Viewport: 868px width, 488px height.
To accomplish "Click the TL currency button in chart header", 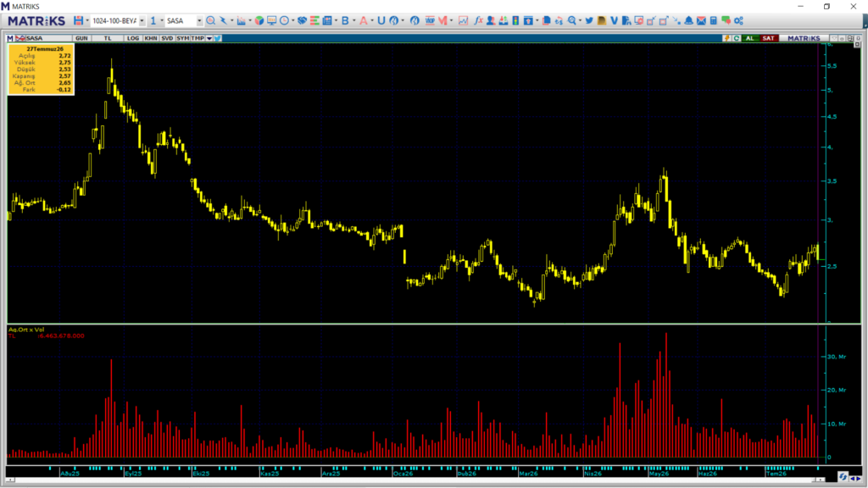I will (x=108, y=38).
